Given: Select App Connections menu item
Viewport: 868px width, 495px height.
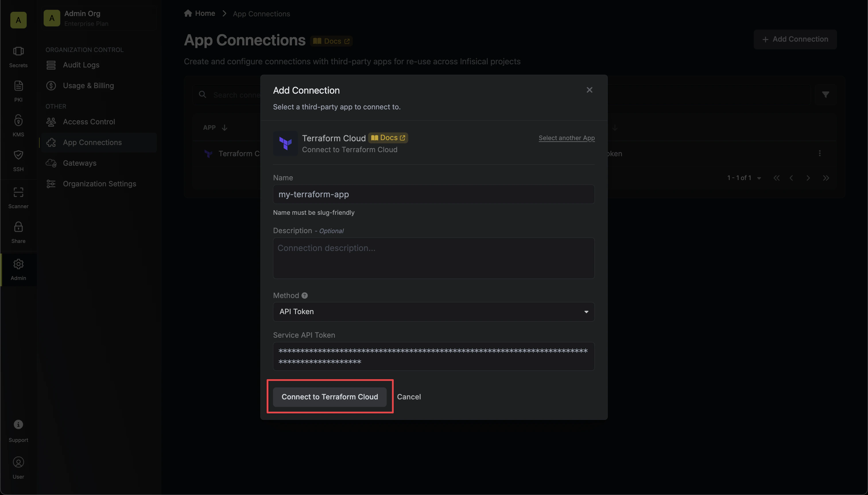Looking at the screenshot, I should tap(99, 142).
